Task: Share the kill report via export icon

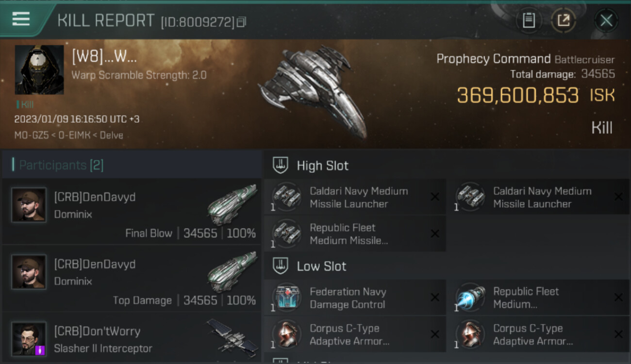Action: pyautogui.click(x=563, y=20)
